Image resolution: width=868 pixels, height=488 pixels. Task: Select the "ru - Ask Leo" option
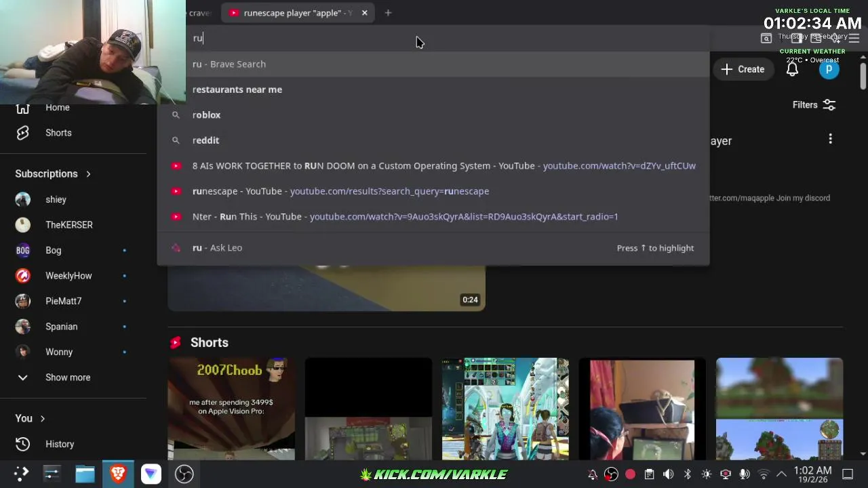coord(434,248)
